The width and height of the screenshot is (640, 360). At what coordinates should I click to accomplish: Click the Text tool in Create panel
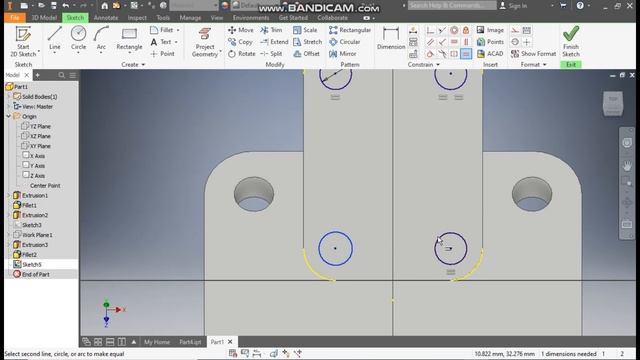tap(162, 42)
